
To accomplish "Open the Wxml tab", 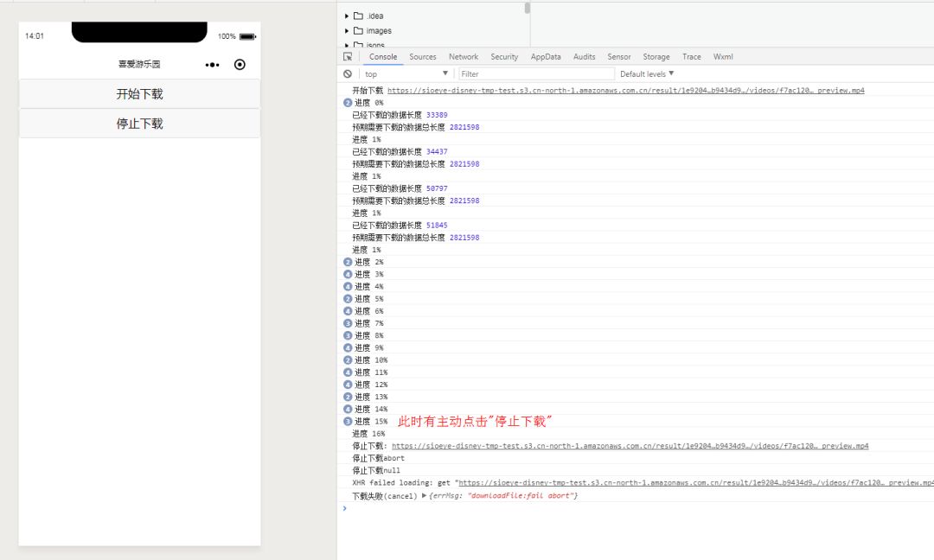I will (723, 56).
